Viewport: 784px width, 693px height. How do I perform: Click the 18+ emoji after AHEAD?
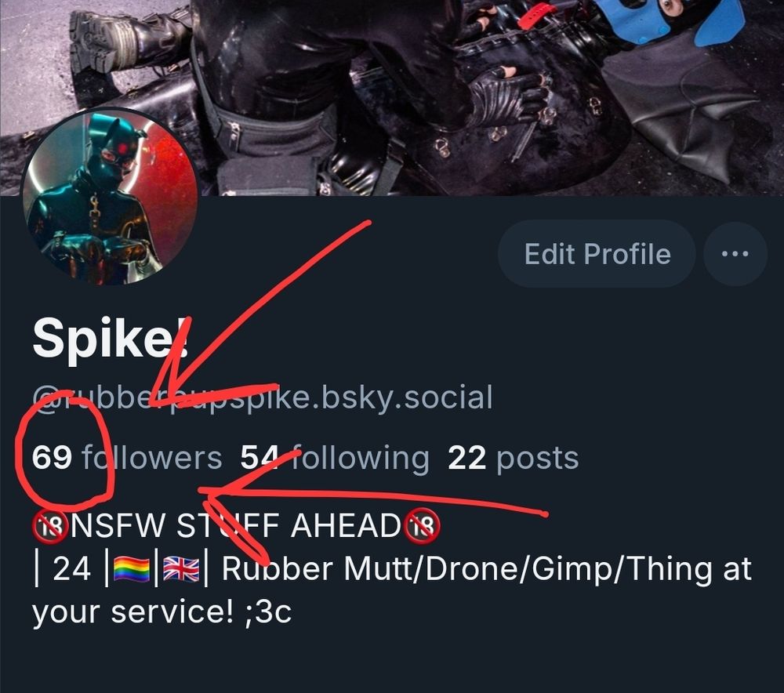click(x=423, y=527)
